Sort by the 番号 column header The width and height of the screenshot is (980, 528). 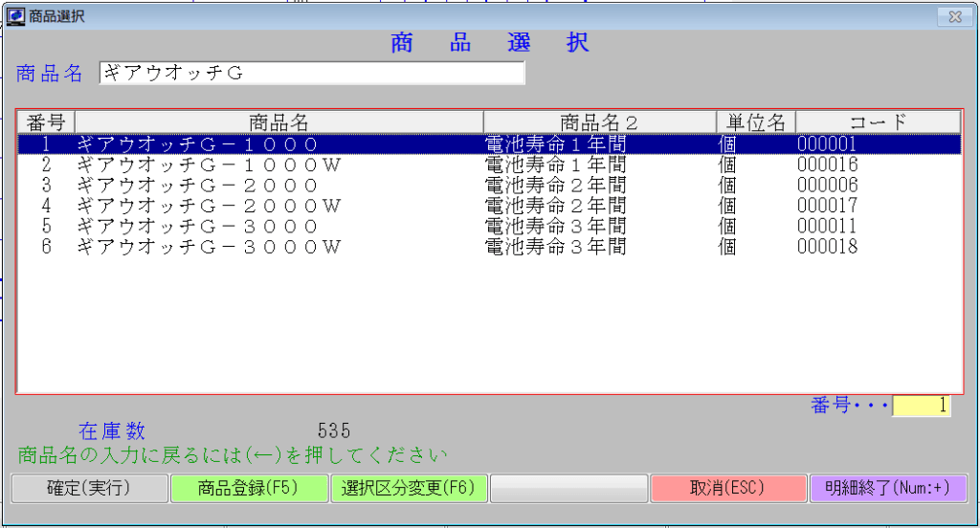pyautogui.click(x=46, y=121)
